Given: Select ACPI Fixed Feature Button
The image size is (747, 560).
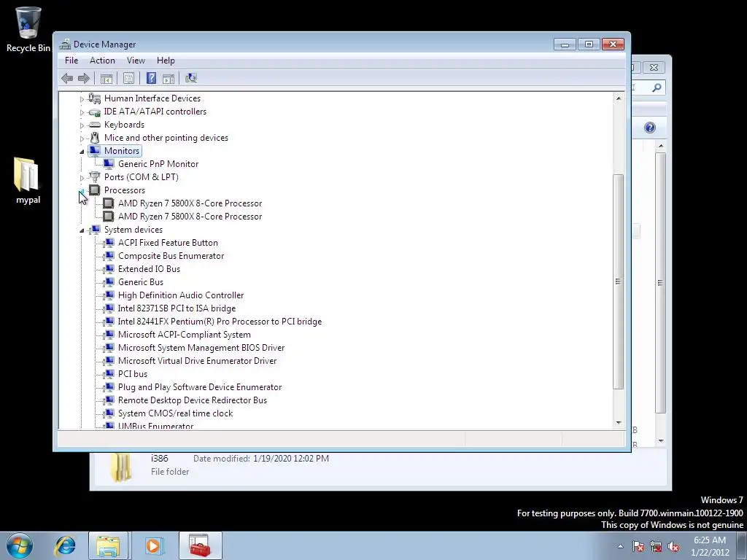Looking at the screenshot, I should tap(168, 243).
